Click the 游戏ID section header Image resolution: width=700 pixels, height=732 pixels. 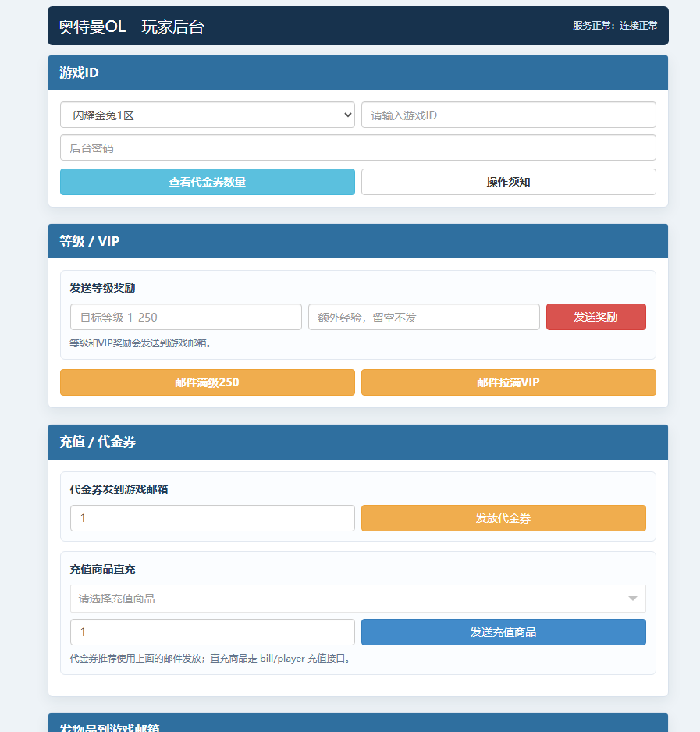[358, 73]
